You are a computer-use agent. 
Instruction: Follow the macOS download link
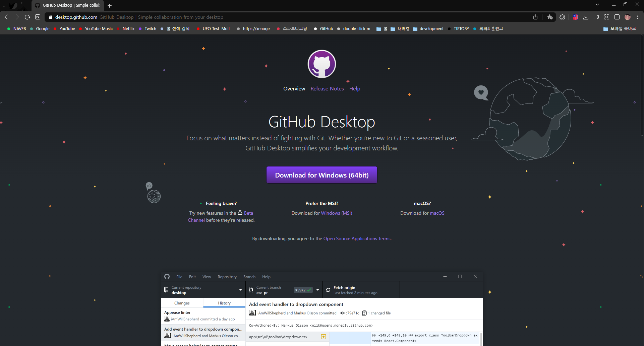pyautogui.click(x=437, y=213)
